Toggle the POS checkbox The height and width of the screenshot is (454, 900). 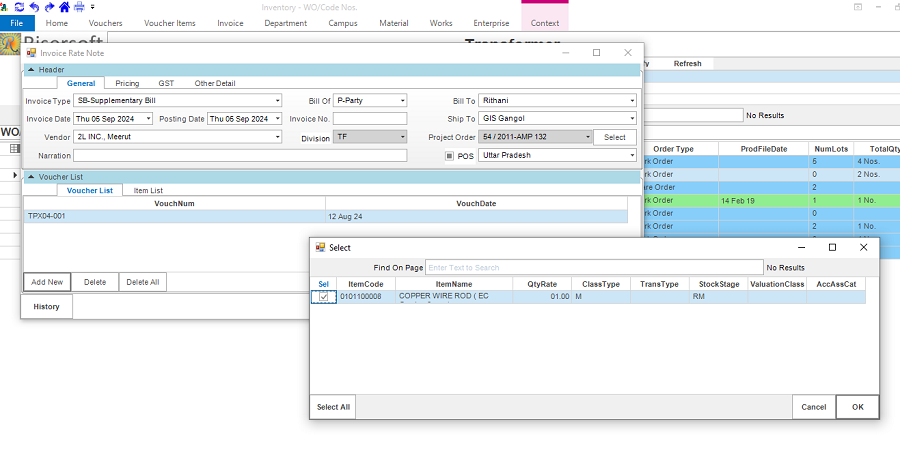(449, 156)
